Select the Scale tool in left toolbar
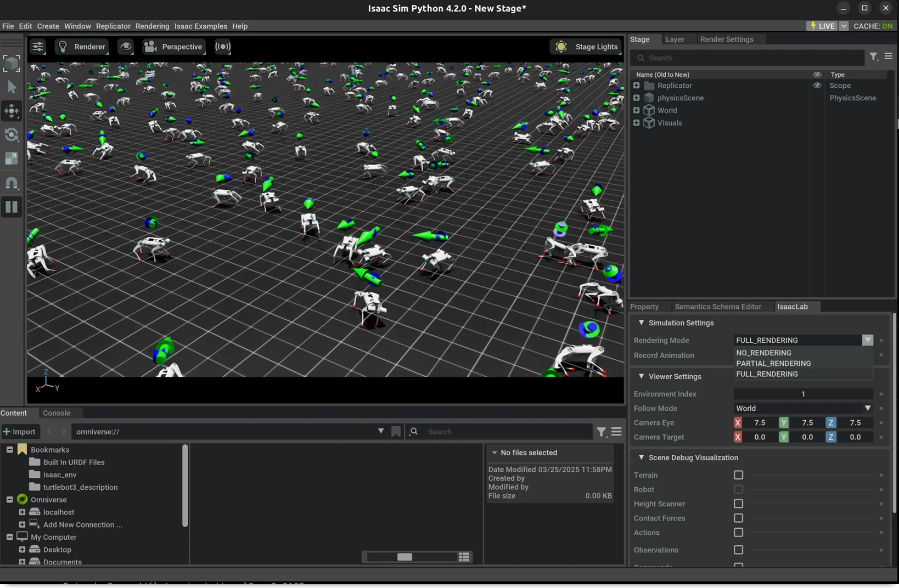The height and width of the screenshot is (588, 899). point(12,159)
